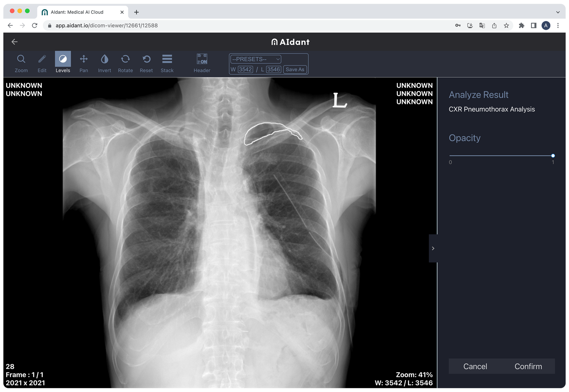Invert the X-ray image colors
Screen dimensions: 569x392
pos(104,63)
